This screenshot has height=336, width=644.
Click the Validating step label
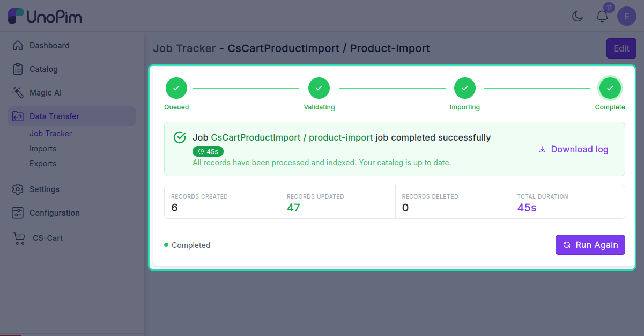[x=319, y=107]
